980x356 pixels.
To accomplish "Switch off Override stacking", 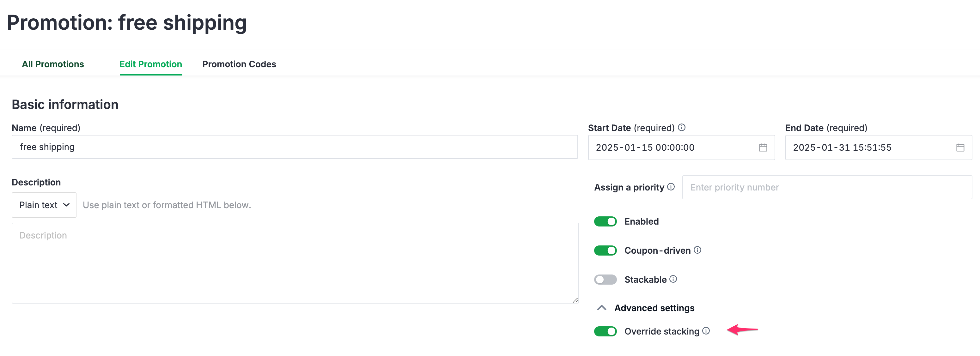I will tap(605, 331).
